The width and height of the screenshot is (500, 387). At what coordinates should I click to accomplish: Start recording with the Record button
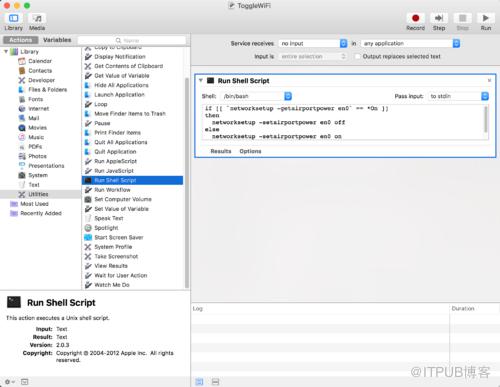[x=415, y=22]
